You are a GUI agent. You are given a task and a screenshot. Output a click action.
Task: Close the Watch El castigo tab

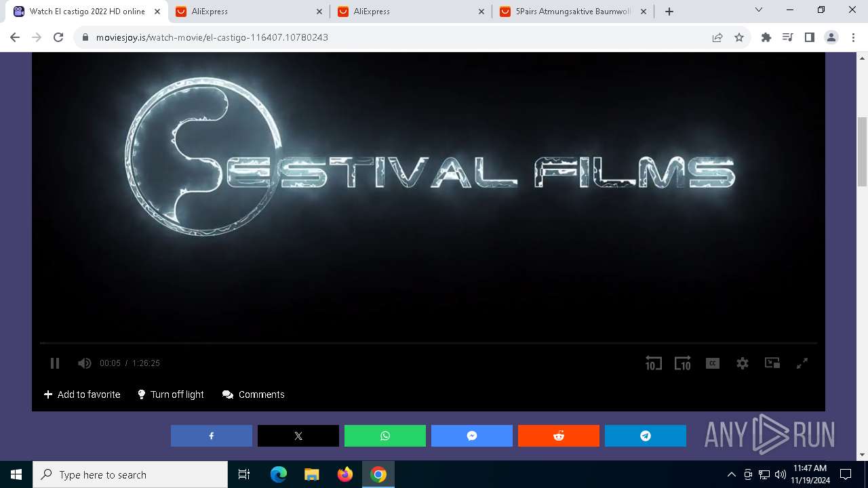pos(157,12)
